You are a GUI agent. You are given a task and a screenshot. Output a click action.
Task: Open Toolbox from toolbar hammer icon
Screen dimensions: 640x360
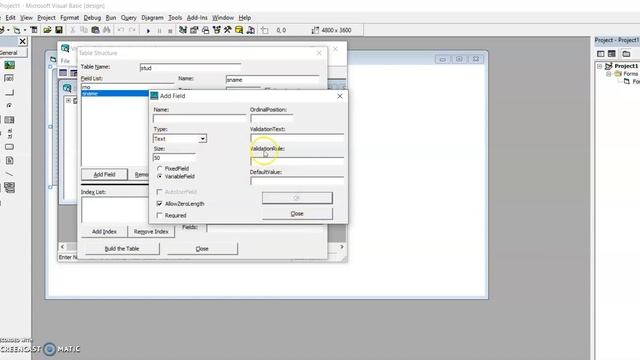point(227,30)
